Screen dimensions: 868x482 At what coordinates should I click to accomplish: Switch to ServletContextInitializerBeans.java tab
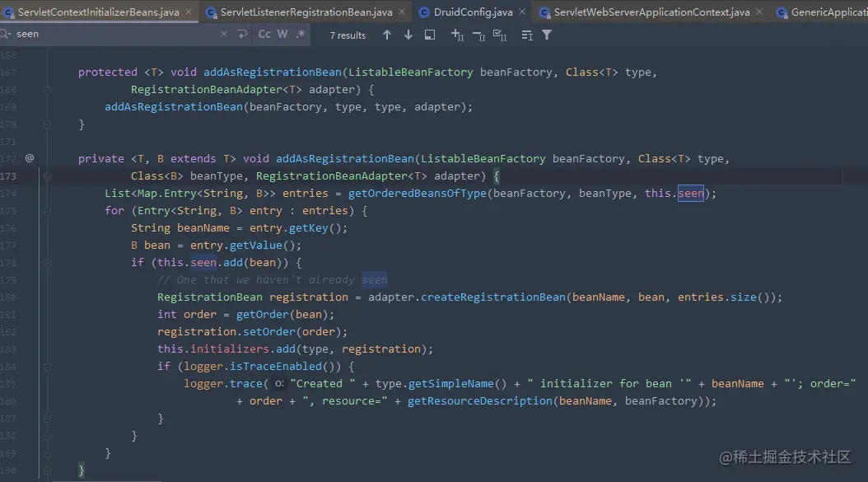tap(99, 12)
